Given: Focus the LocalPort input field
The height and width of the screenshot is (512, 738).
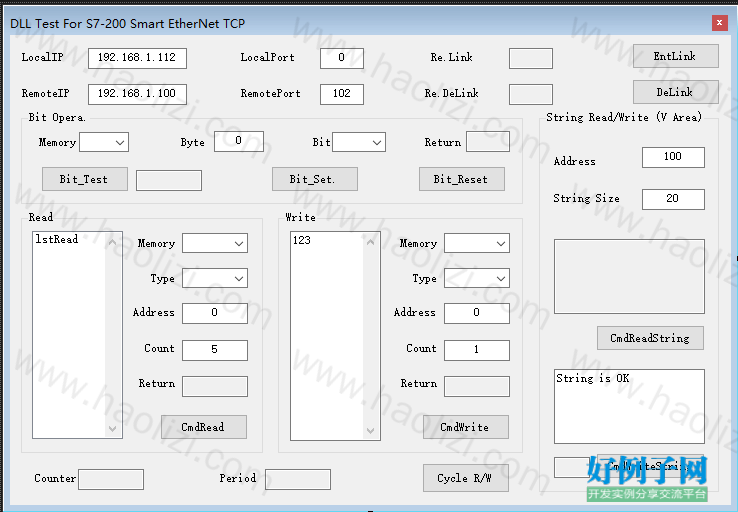Looking at the screenshot, I should click(x=342, y=58).
